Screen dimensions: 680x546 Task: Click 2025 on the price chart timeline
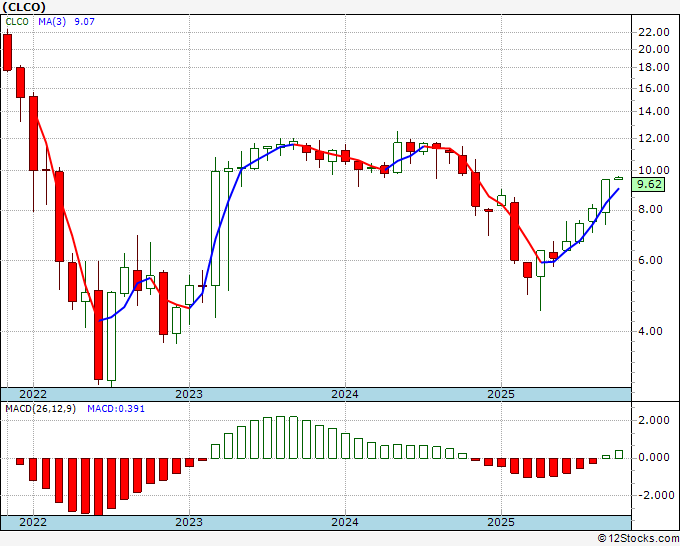(x=501, y=394)
